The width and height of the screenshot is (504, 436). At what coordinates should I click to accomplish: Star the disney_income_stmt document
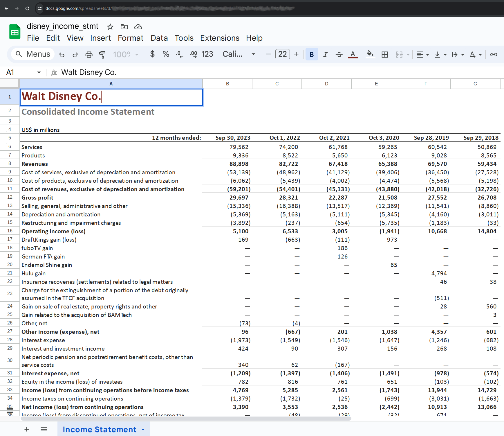[110, 27]
